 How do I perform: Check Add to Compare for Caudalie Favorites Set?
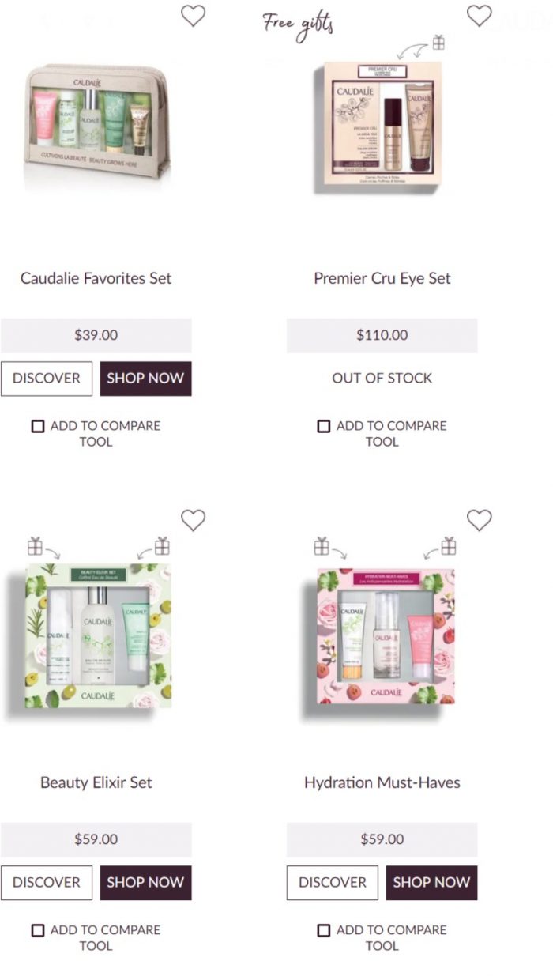[x=38, y=426]
